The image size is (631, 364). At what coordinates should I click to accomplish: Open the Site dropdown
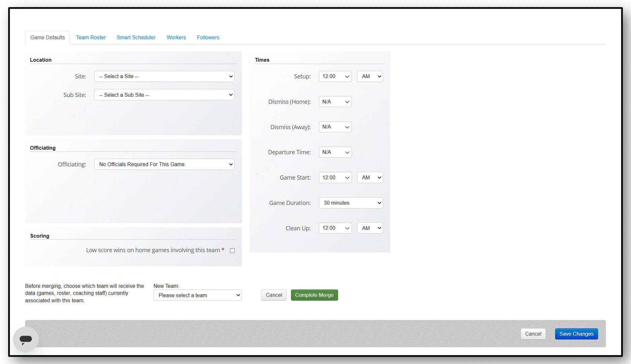point(164,77)
